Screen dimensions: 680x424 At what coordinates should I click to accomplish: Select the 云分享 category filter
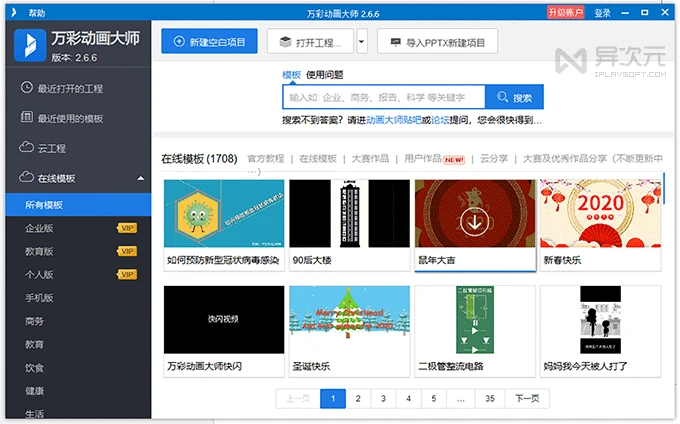(494, 159)
